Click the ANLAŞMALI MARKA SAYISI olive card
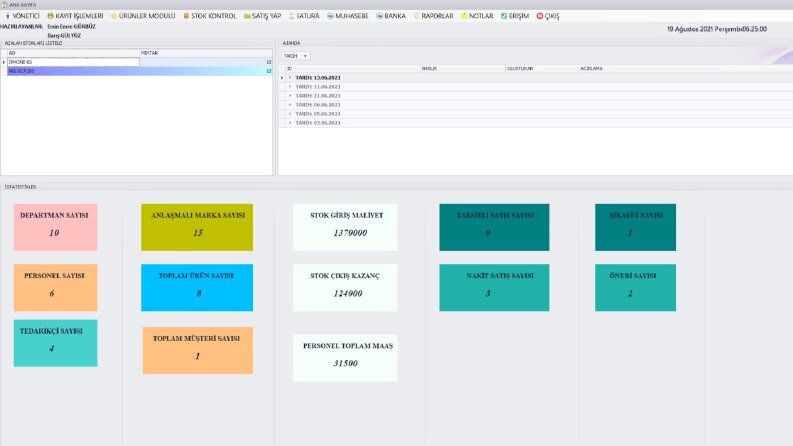Screen dimensions: 793x446 [197, 227]
